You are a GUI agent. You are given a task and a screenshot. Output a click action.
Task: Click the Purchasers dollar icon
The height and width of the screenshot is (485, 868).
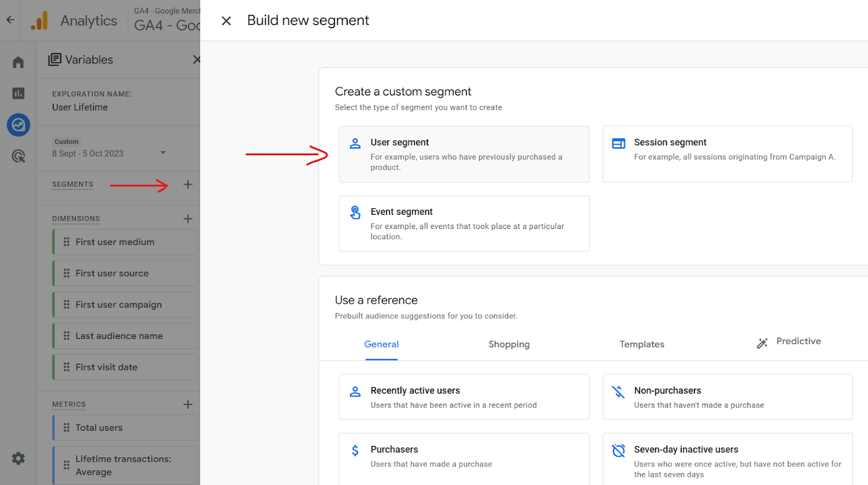click(x=355, y=450)
